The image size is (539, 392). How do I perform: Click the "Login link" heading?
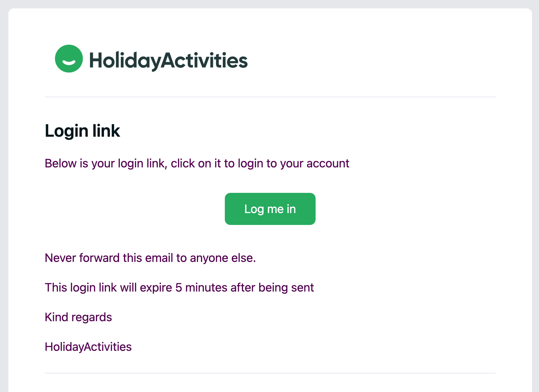pos(82,131)
